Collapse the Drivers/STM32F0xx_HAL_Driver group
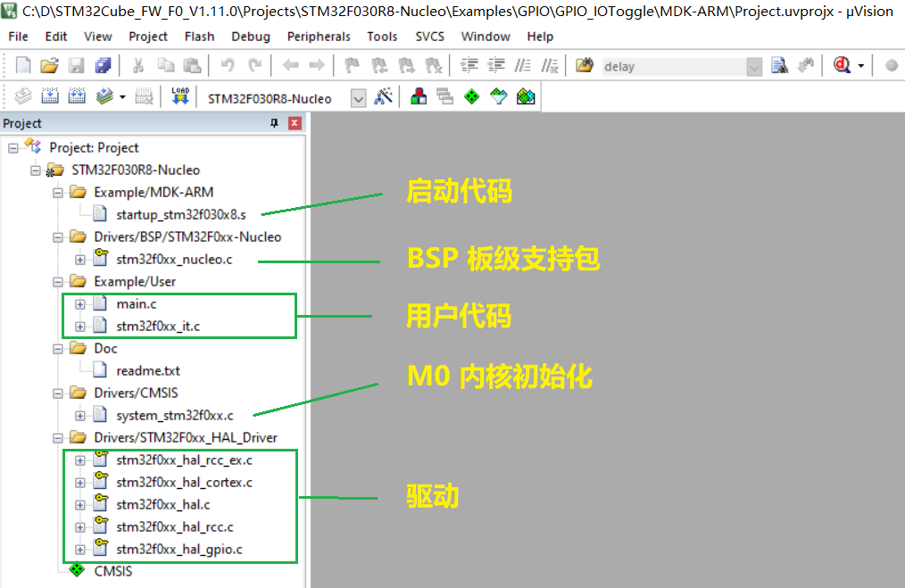The width and height of the screenshot is (905, 588). point(58,439)
